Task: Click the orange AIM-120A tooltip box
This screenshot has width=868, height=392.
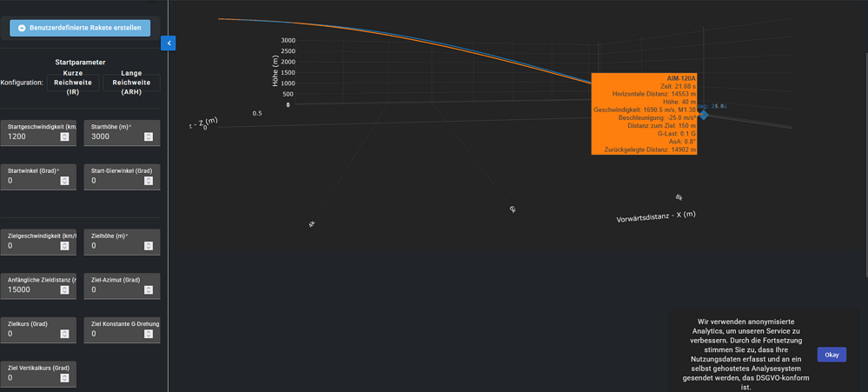Action: point(645,114)
